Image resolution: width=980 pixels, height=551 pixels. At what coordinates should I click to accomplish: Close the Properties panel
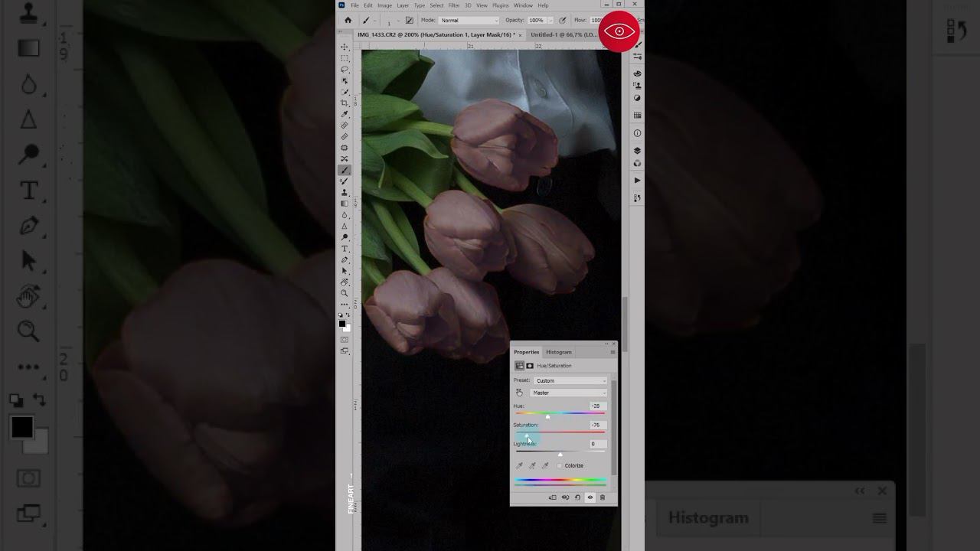pyautogui.click(x=613, y=344)
